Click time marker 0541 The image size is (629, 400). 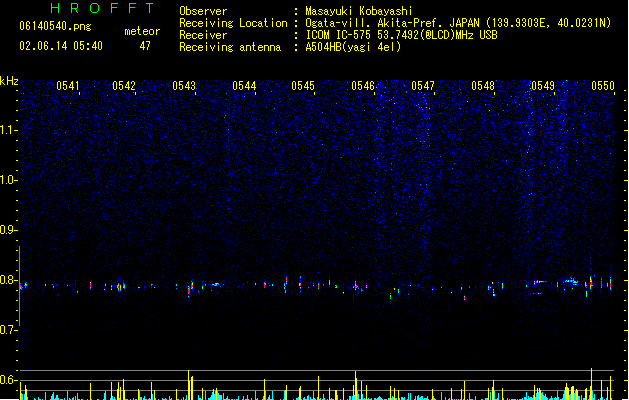pos(68,86)
